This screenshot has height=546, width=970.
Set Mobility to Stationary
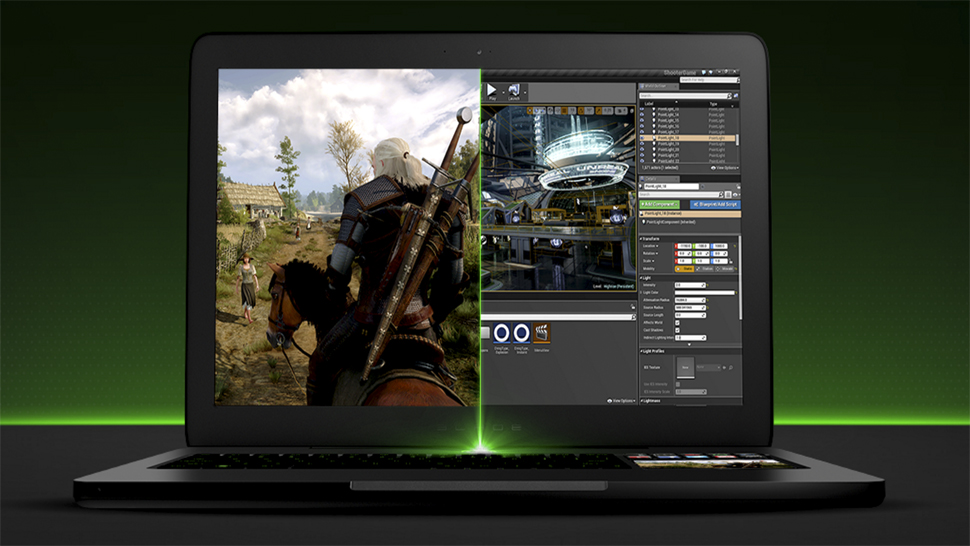point(705,269)
